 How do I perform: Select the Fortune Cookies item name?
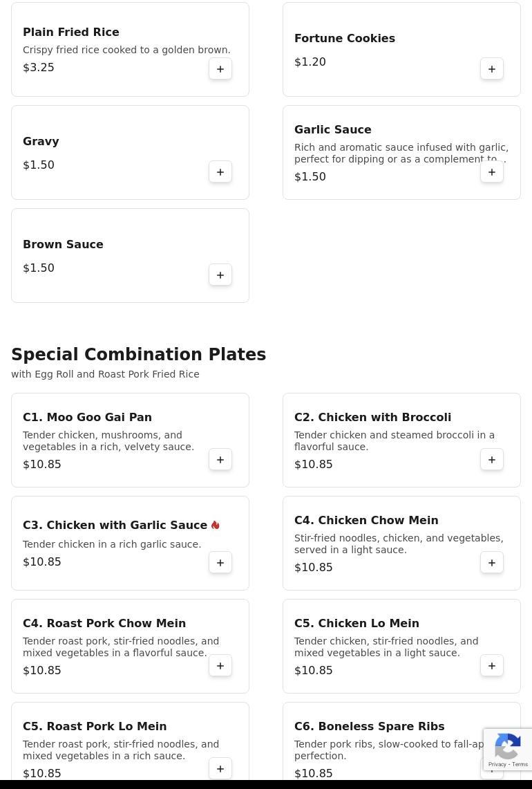pos(345,39)
